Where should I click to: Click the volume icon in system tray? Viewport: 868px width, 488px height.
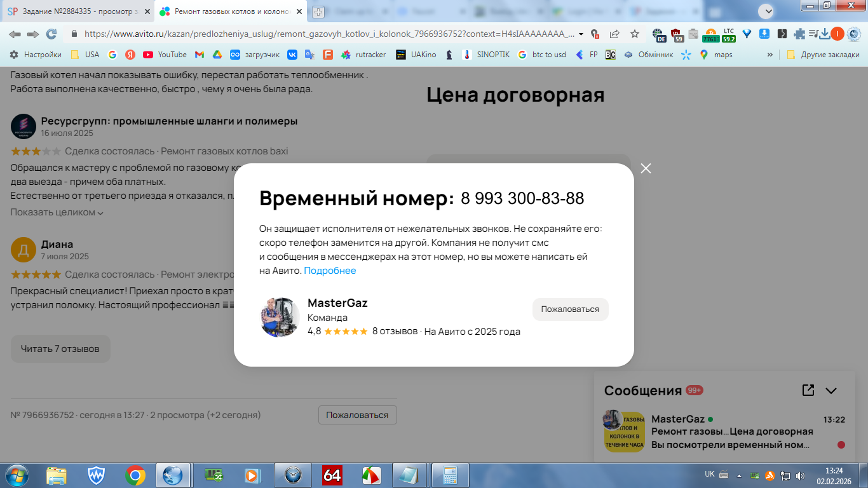(801, 475)
